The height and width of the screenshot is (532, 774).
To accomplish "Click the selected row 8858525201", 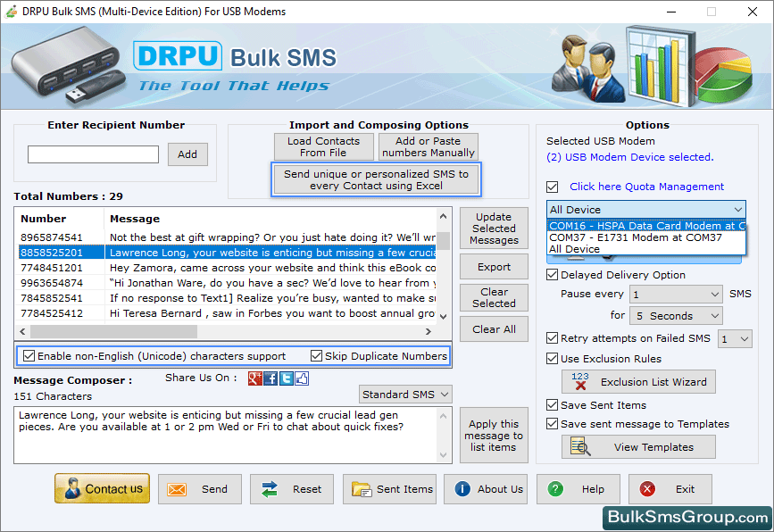I will 227,253.
